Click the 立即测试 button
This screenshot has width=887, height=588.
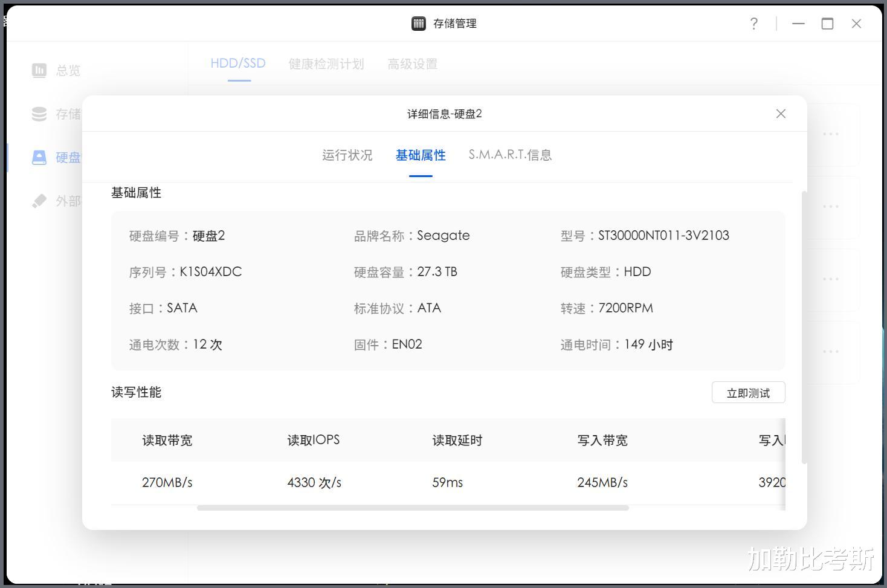pos(749,393)
